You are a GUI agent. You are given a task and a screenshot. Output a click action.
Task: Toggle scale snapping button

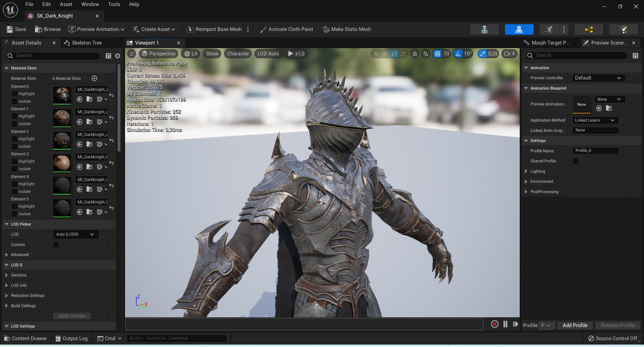pos(482,54)
